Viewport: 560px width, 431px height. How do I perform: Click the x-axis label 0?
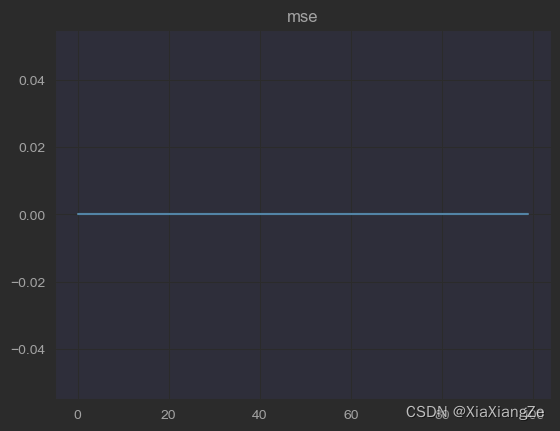[78, 415]
